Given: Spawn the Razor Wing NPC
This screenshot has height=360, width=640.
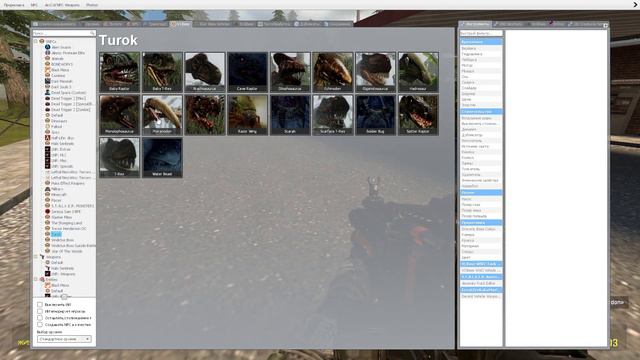Looking at the screenshot, I should (x=248, y=115).
